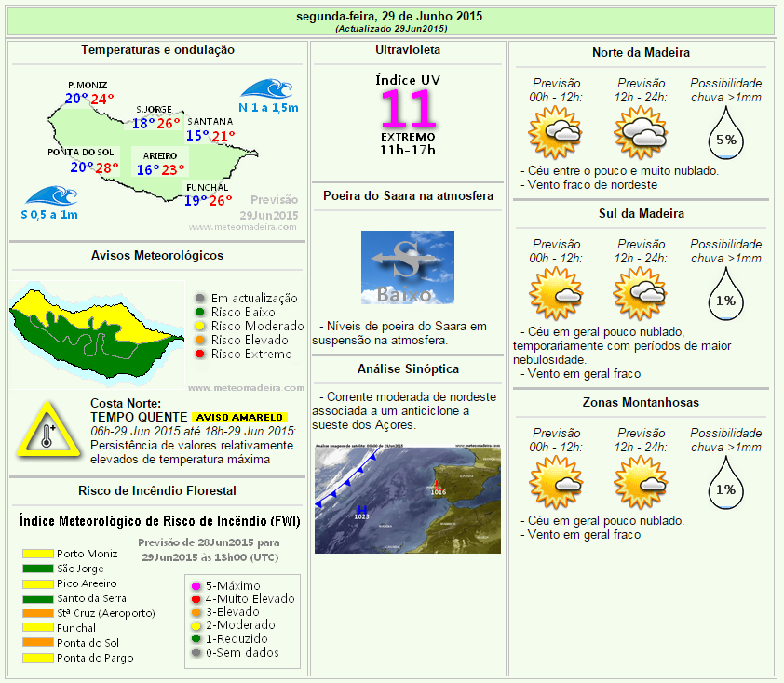Open the synoptic satellite analysis image
The image size is (784, 683).
(408, 498)
